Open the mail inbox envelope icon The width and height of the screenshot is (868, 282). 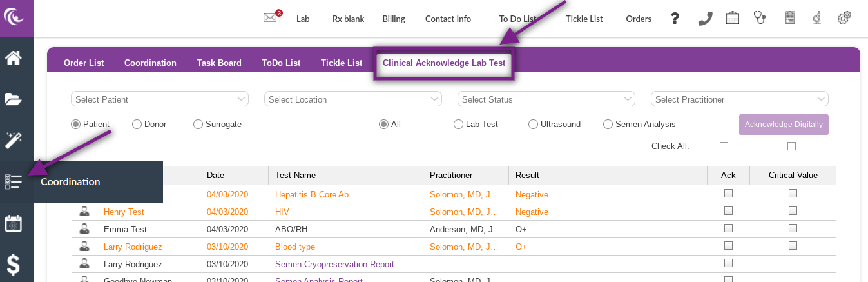(x=270, y=18)
